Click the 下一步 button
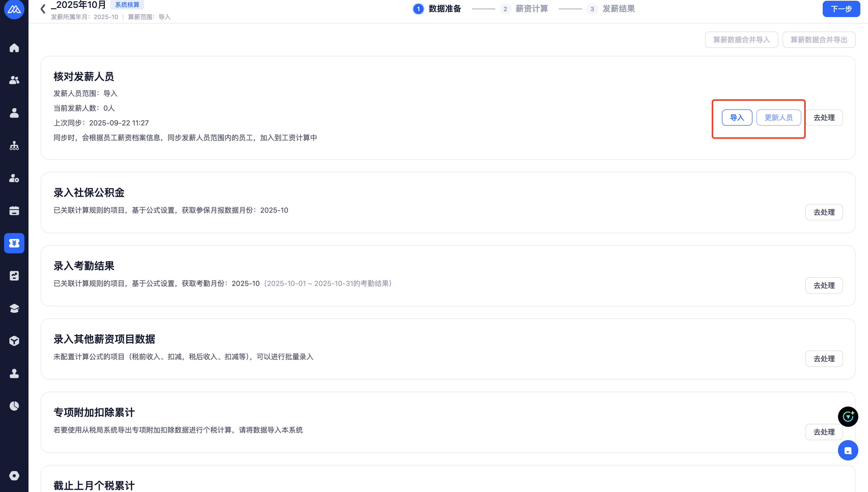 click(841, 9)
